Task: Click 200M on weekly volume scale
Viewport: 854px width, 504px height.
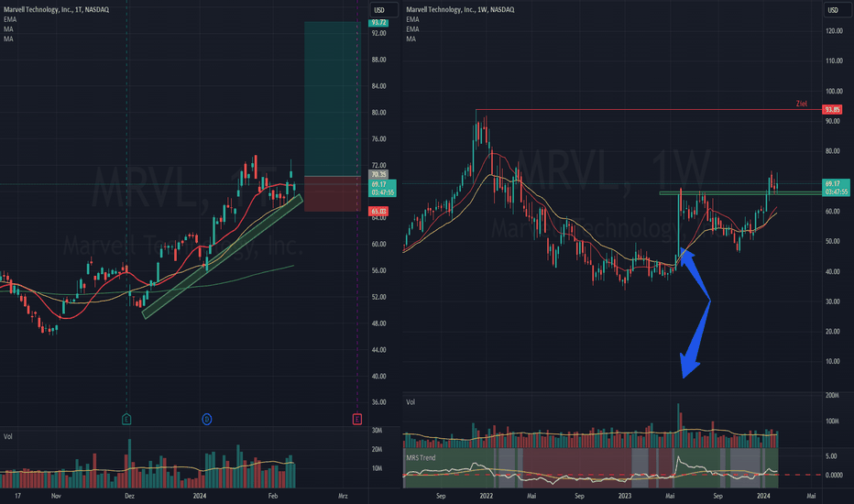Action: [x=832, y=395]
